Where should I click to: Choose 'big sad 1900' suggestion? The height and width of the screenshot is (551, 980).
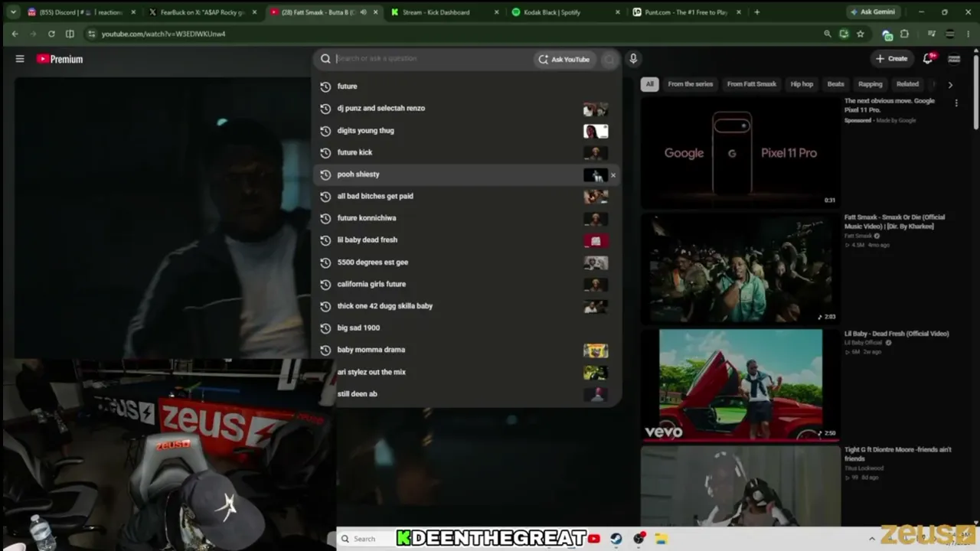pyautogui.click(x=467, y=328)
